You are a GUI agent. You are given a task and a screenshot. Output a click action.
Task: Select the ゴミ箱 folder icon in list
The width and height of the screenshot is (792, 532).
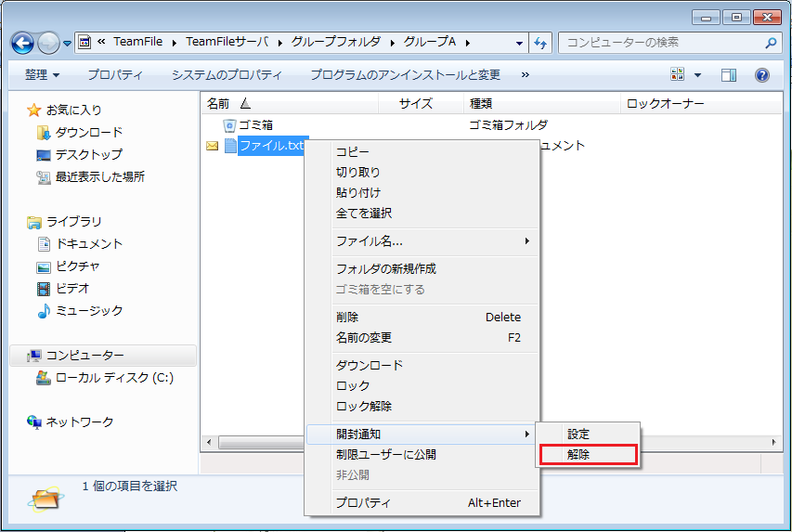(229, 124)
